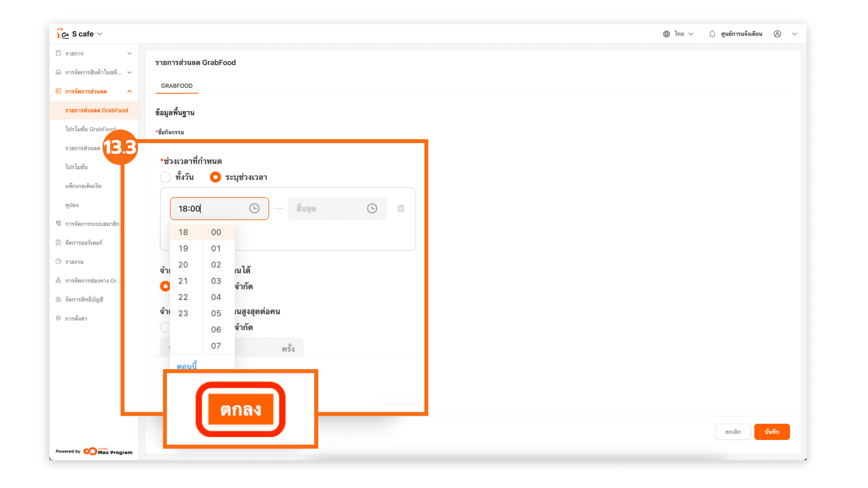Screen dimensions: 868x488
Task: Click the settings gear icon in sidebar
Action: pyautogui.click(x=58, y=318)
